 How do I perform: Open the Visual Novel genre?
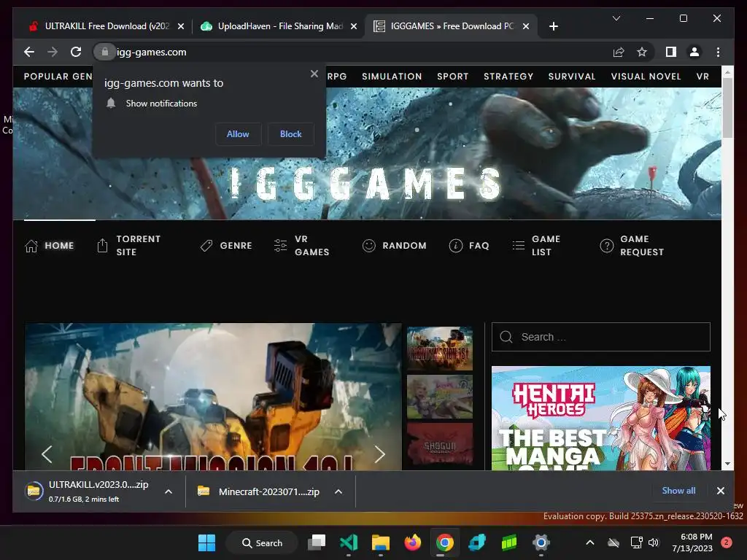tap(646, 76)
